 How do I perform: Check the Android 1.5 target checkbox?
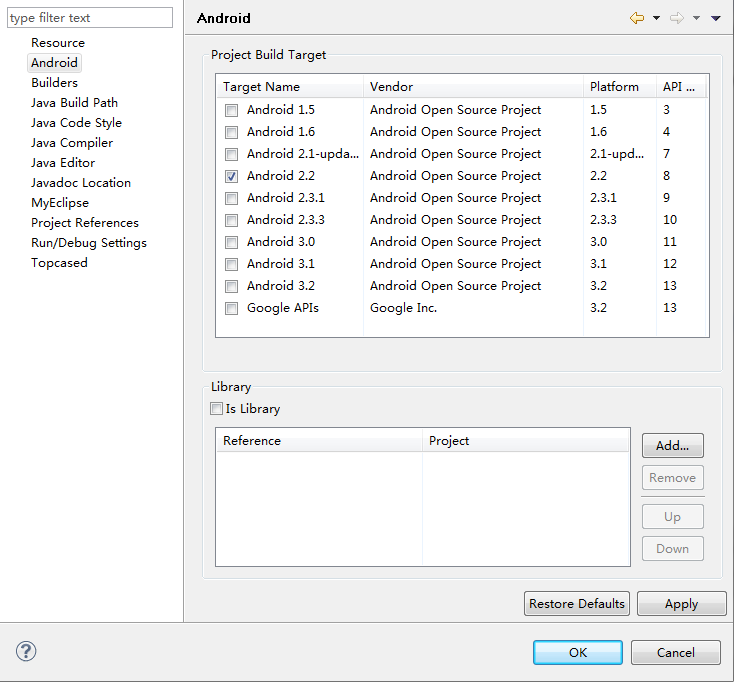231,110
